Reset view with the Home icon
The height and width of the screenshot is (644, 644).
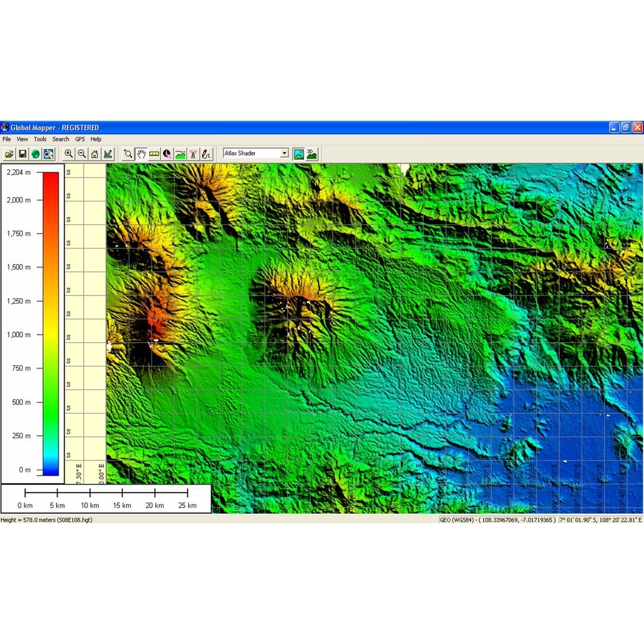(x=94, y=154)
